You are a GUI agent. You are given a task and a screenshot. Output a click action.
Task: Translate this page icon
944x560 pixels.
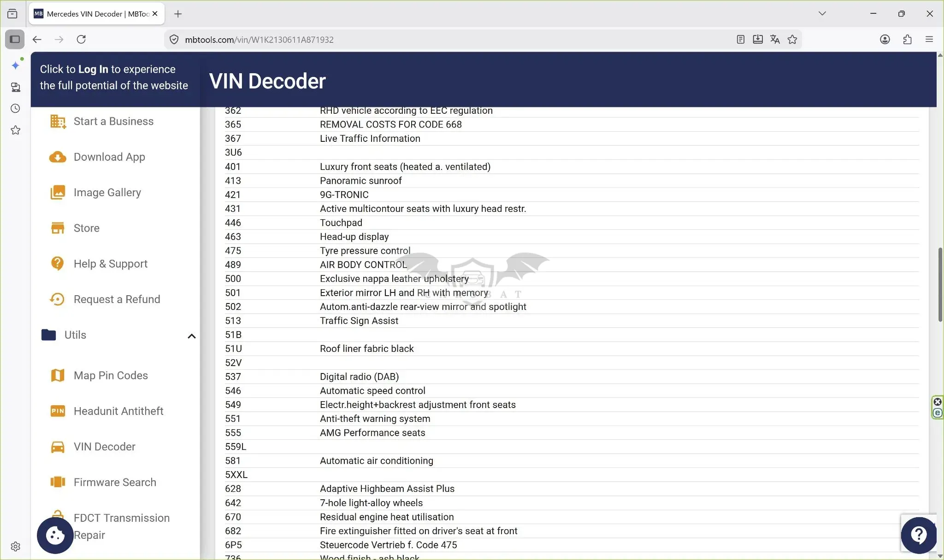coord(775,40)
